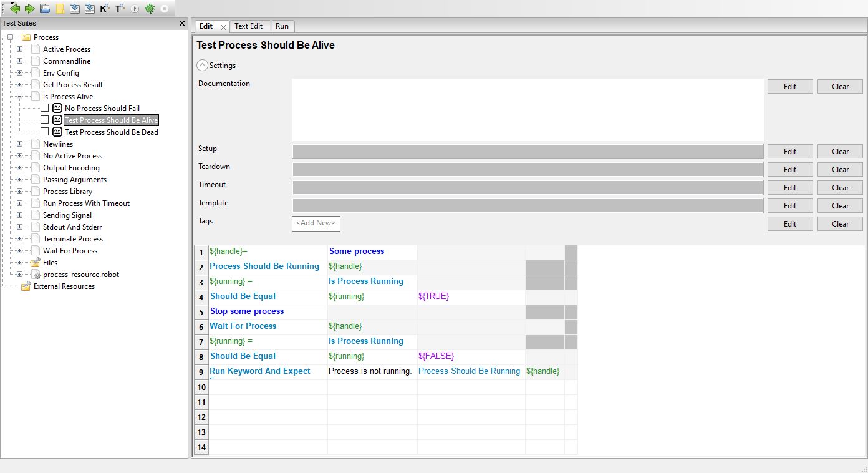Click the process_resource.robot file icon
The width and height of the screenshot is (868, 473).
pos(36,275)
